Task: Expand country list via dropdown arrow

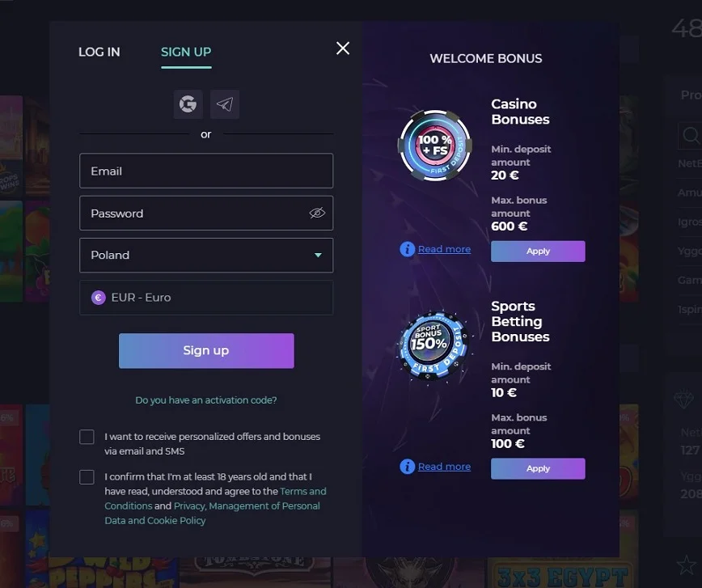Action: tap(318, 256)
